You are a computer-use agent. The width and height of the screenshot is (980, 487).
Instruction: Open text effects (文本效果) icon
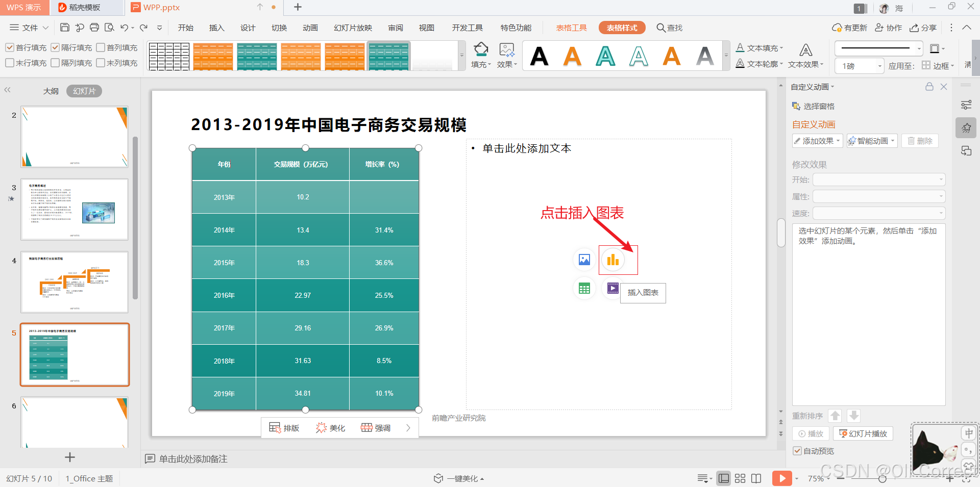pyautogui.click(x=805, y=50)
